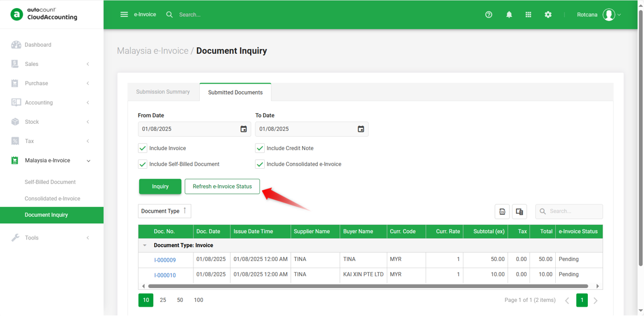Open the user dropdown arrow beside avatar
Viewport: 644px width, 316px height.
coord(619,15)
